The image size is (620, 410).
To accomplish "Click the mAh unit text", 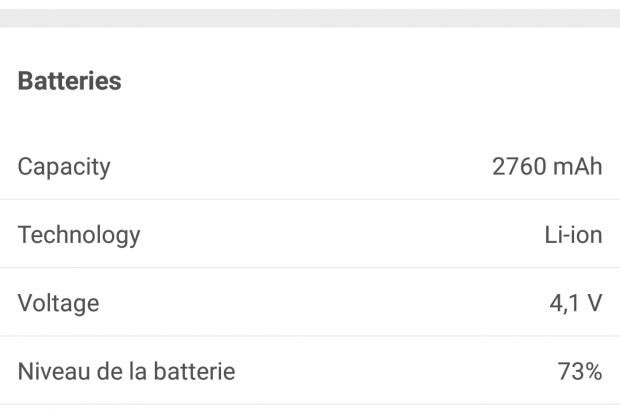I will click(x=578, y=167).
